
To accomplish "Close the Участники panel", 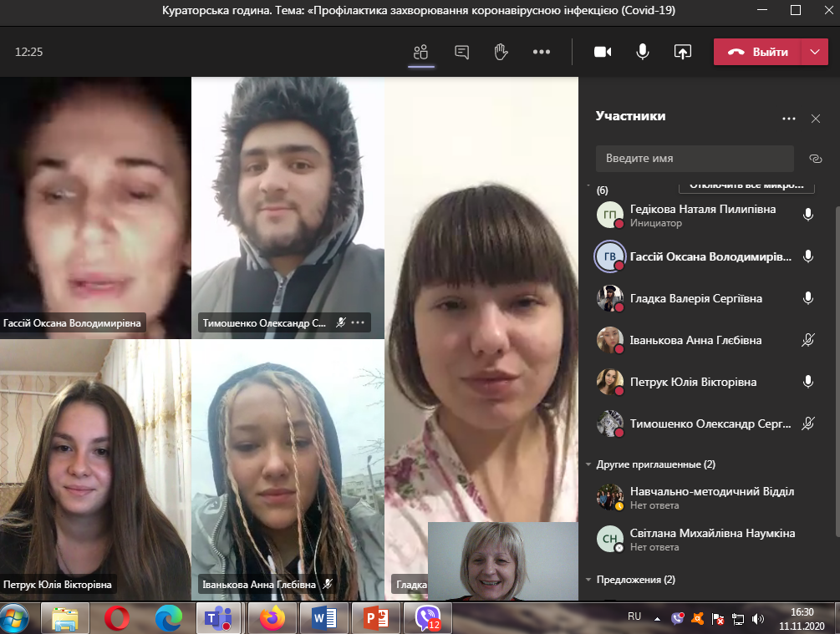I will tap(816, 119).
